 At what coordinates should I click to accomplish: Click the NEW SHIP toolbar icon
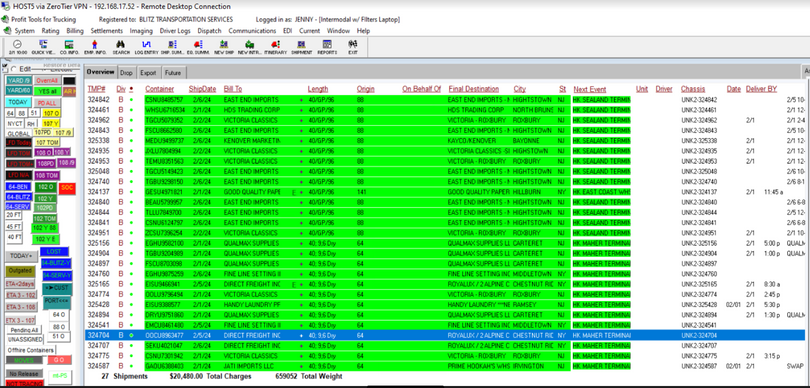[x=224, y=47]
